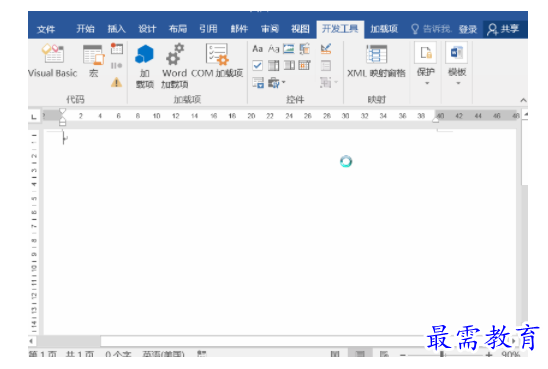Click the horizontal scrollbar left arrow
Viewport: 548px width, 369px height.
click(x=31, y=341)
